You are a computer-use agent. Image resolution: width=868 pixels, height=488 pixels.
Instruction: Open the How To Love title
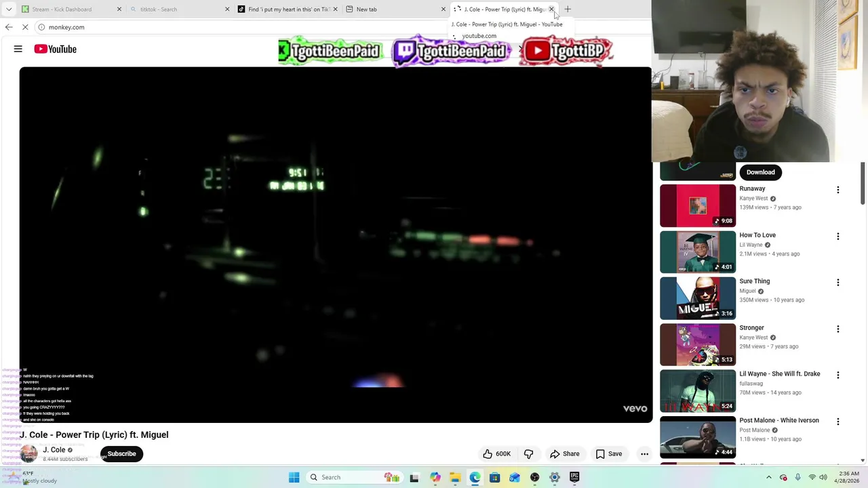pos(757,235)
